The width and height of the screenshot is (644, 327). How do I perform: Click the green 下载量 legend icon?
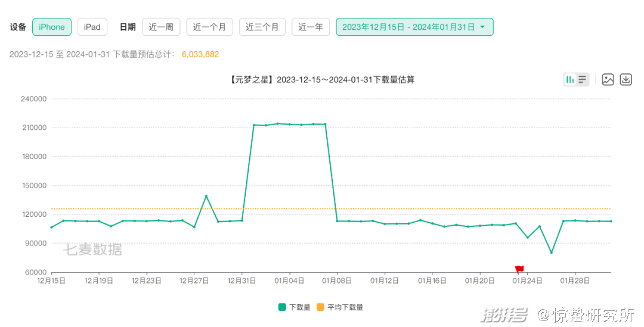(282, 307)
